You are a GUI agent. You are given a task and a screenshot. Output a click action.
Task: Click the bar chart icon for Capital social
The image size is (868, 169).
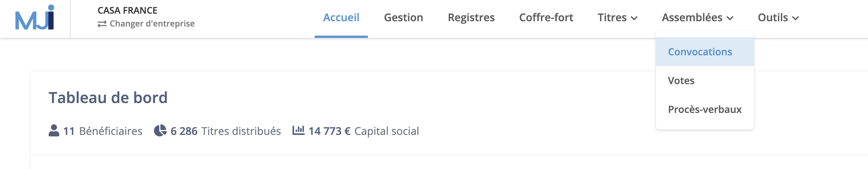(298, 130)
